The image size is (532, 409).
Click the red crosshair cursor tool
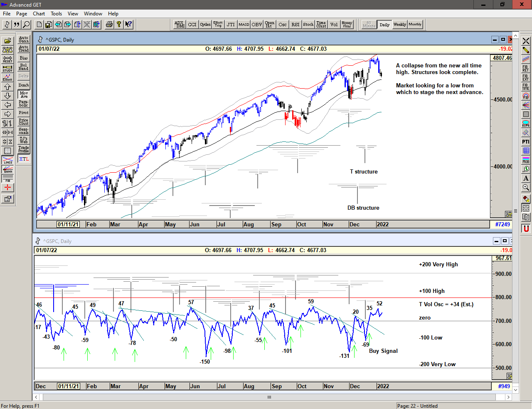[7, 188]
